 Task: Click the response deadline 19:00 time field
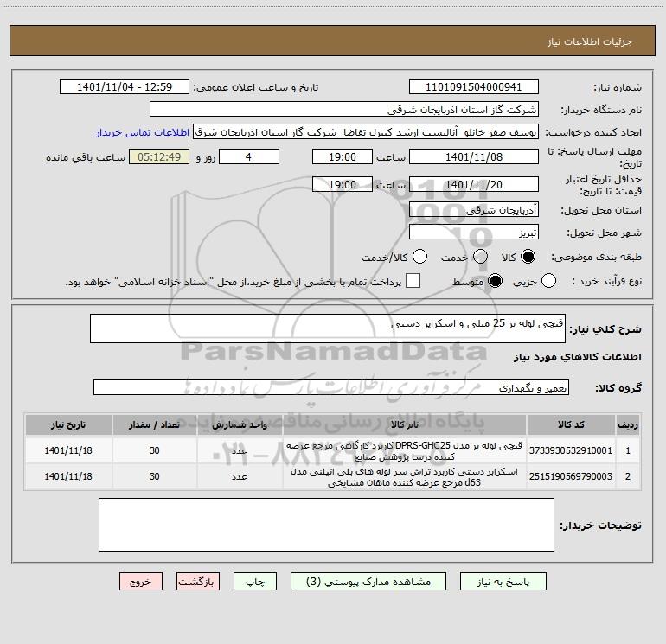[x=343, y=156]
